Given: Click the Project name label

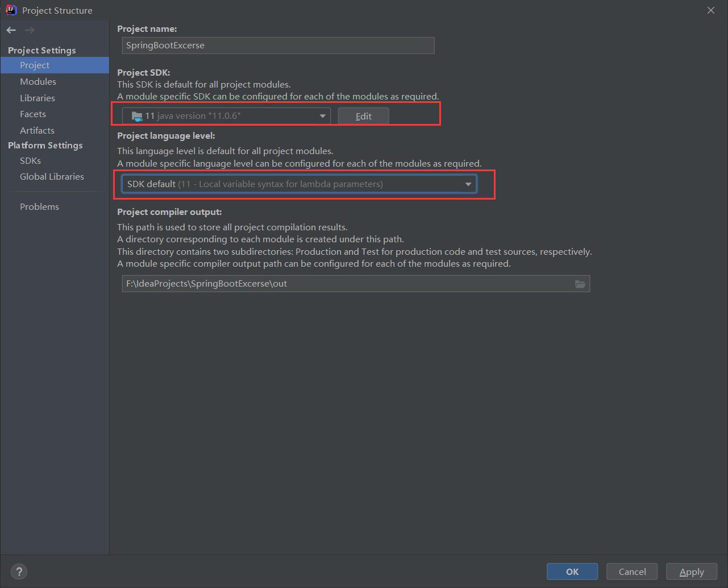Looking at the screenshot, I should tap(147, 29).
